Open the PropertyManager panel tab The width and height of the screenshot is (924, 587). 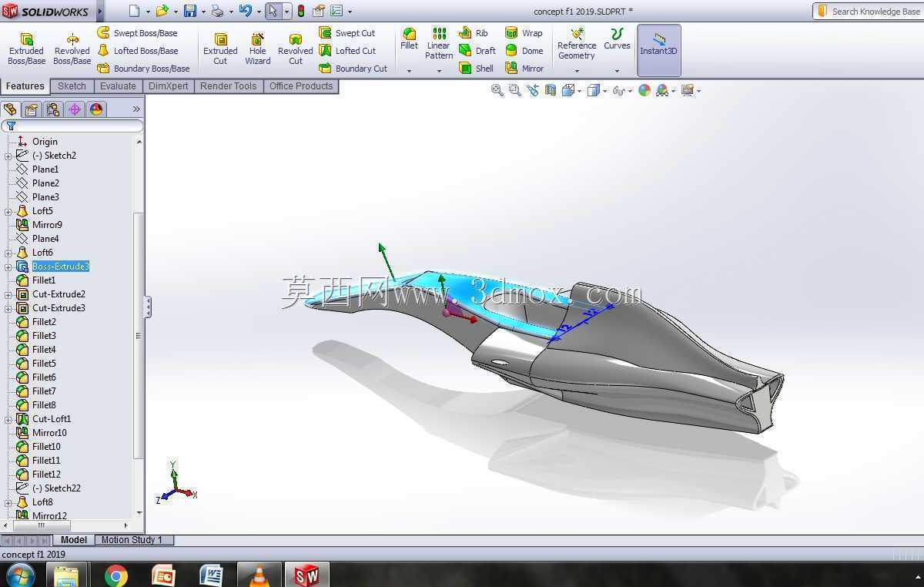coord(32,109)
